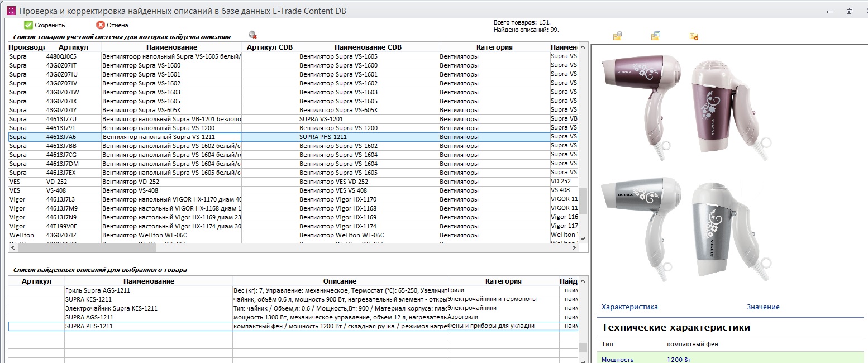
Task: Click the descriptions list vertical scrollbar thumb
Action: [x=583, y=347]
